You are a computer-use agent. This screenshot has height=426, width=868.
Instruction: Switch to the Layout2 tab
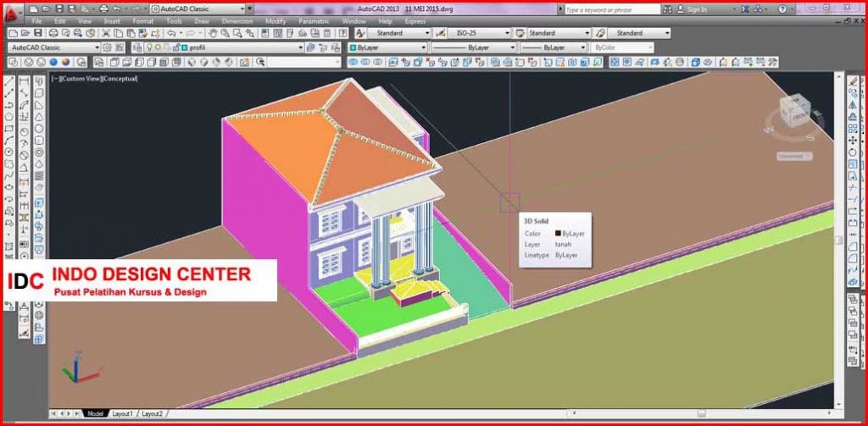(153, 413)
